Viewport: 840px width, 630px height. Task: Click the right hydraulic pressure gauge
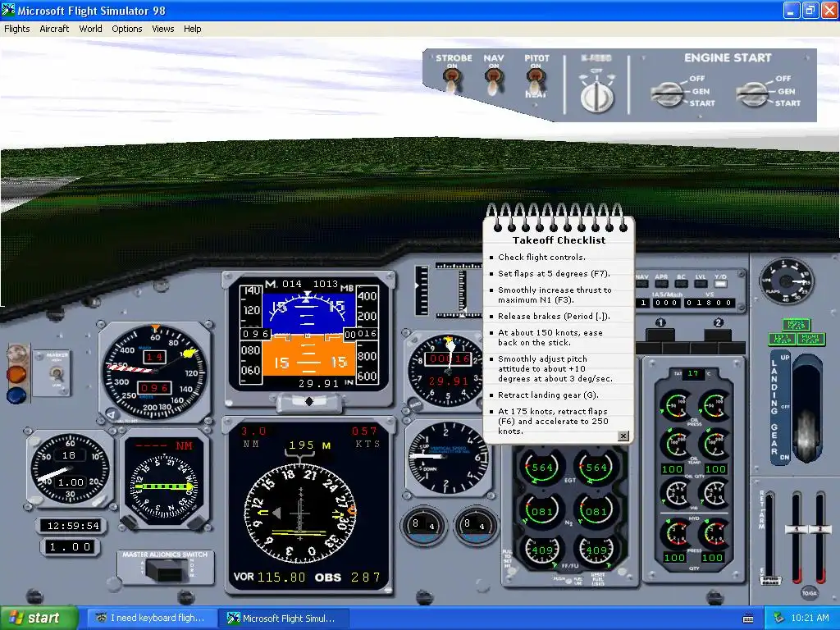point(714,534)
